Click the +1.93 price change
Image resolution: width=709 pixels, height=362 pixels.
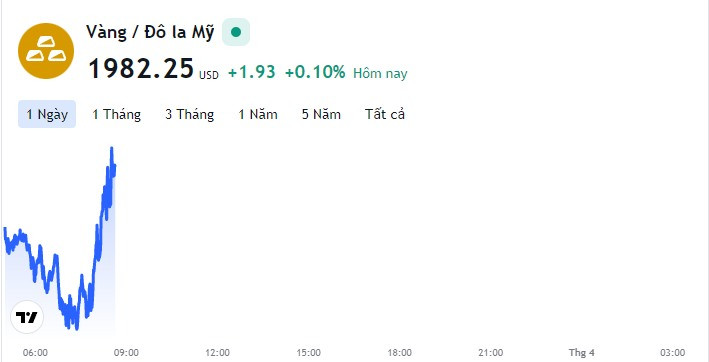click(x=252, y=72)
